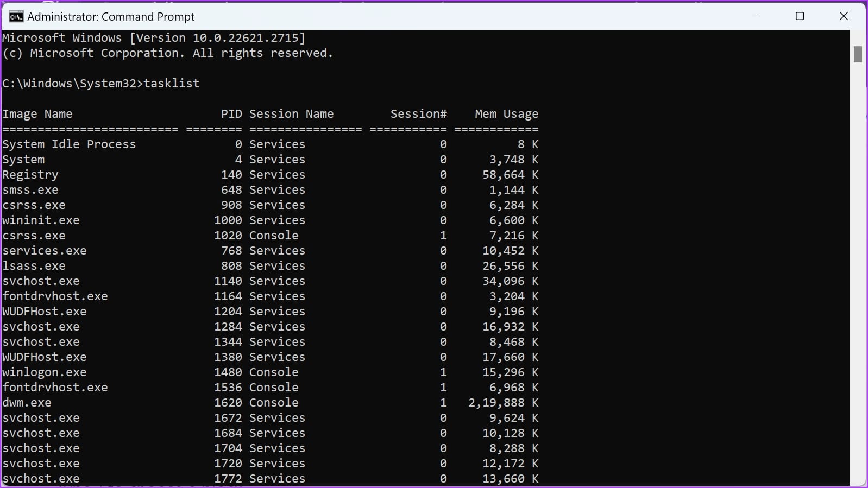Maximize the Command Prompt window
Image resolution: width=868 pixels, height=488 pixels.
[x=800, y=16]
